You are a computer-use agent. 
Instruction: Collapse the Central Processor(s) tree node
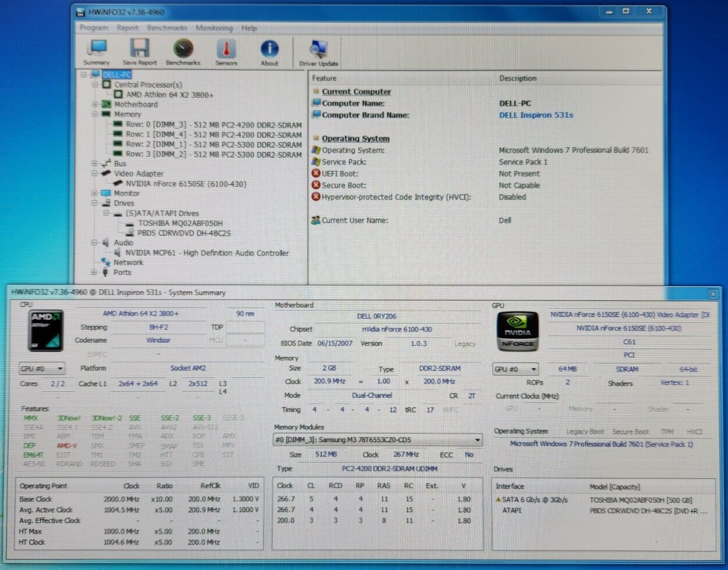(x=95, y=85)
